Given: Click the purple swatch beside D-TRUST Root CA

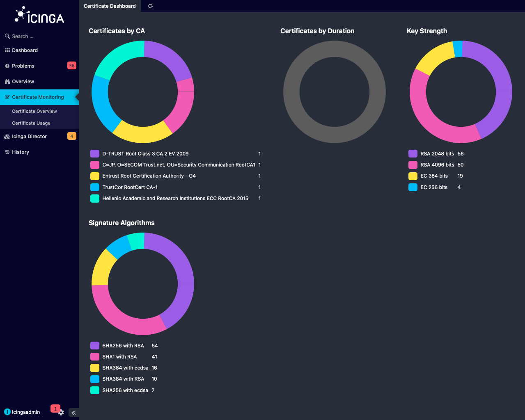Looking at the screenshot, I should click(94, 153).
